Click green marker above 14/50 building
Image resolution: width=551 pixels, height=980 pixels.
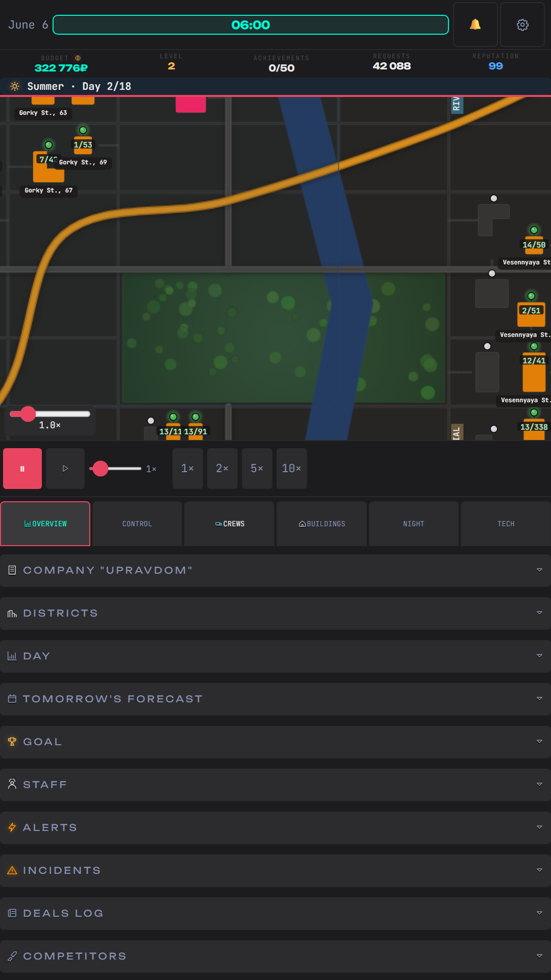click(534, 230)
